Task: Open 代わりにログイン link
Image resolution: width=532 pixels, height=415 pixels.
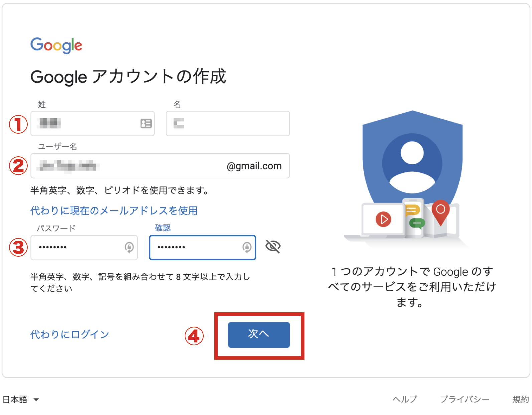Action: [x=70, y=334]
